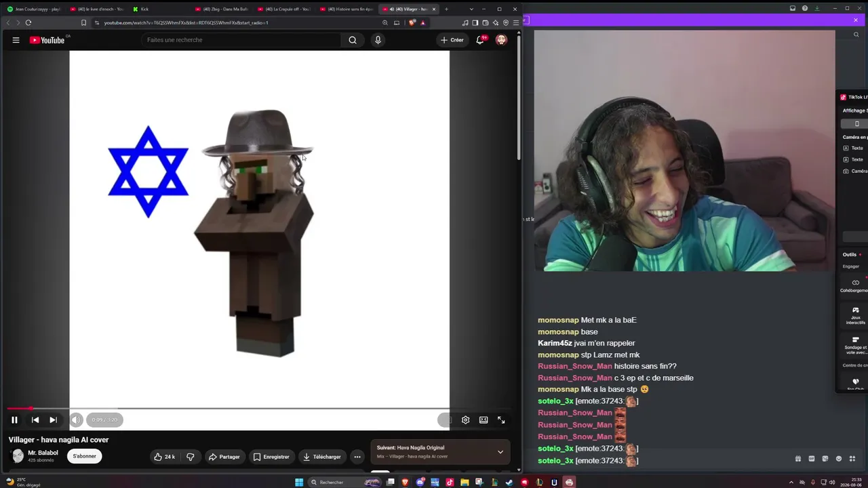Image resolution: width=868 pixels, height=488 pixels.
Task: Reload the YouTube page
Action: [x=28, y=22]
